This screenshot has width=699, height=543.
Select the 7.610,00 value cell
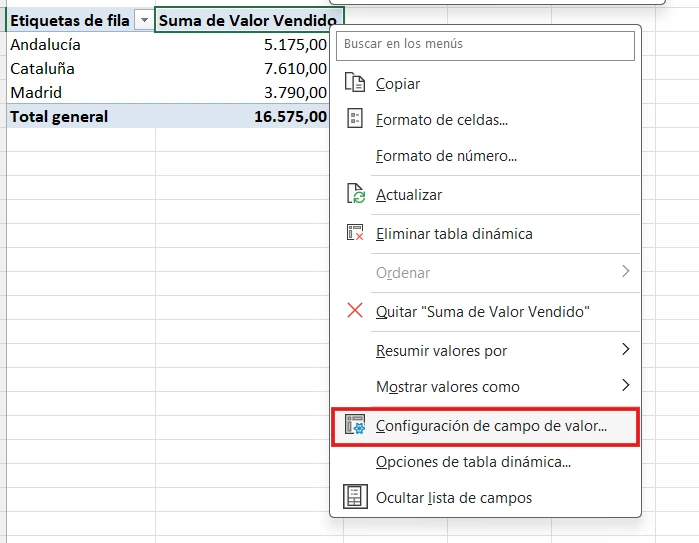tap(243, 69)
